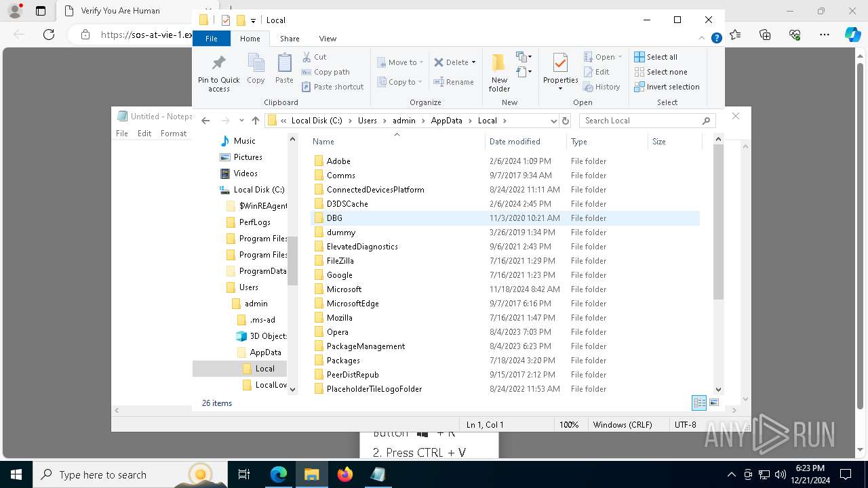Select Pictures in navigation pane
Image resolution: width=868 pixels, height=488 pixels.
[248, 157]
